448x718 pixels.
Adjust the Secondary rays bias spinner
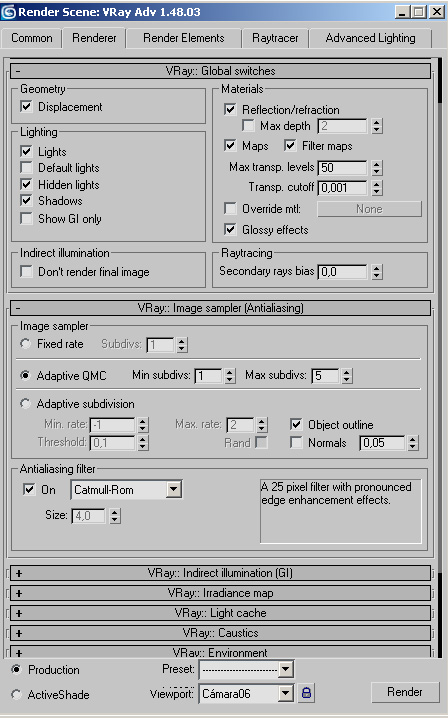point(377,272)
